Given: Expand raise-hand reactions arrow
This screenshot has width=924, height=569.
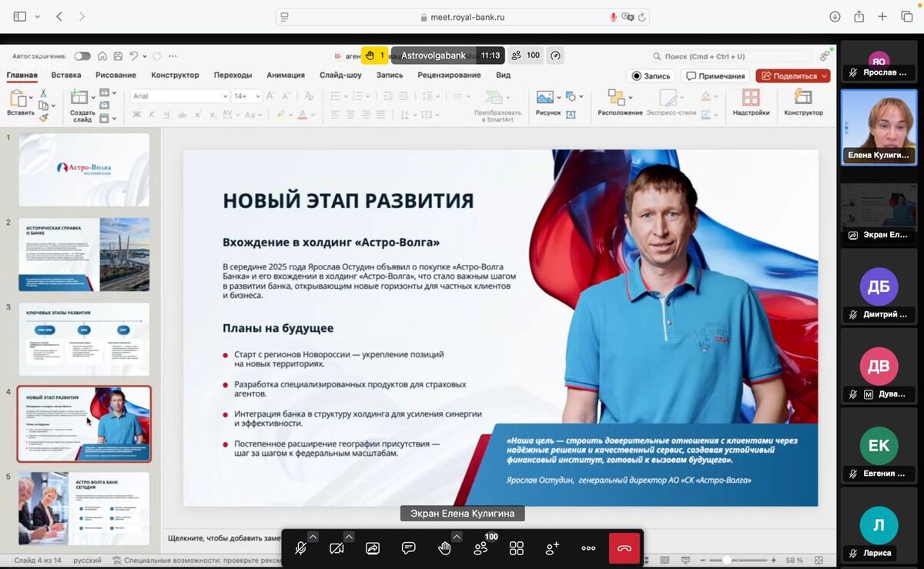Looking at the screenshot, I should (x=457, y=537).
